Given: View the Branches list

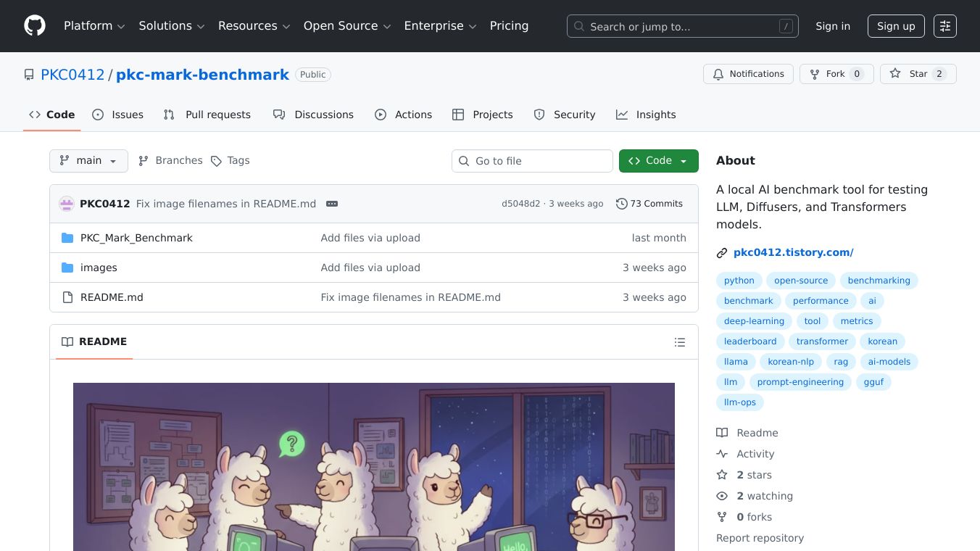Looking at the screenshot, I should point(170,161).
